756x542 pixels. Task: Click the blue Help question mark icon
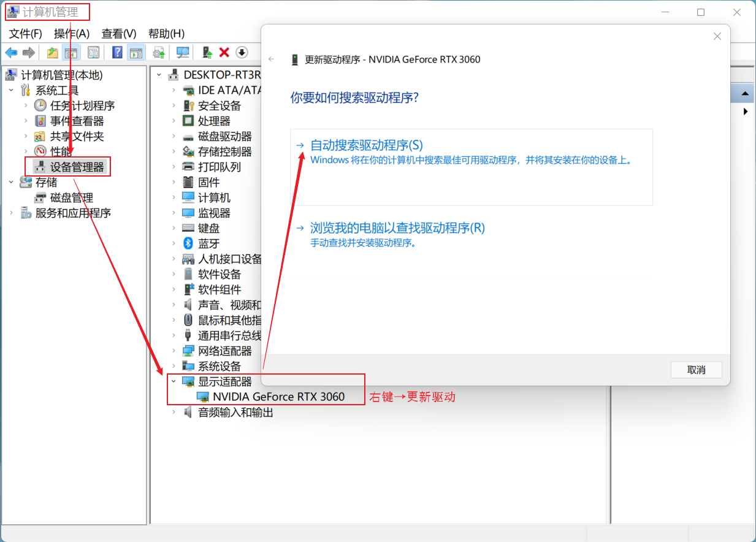(x=117, y=53)
